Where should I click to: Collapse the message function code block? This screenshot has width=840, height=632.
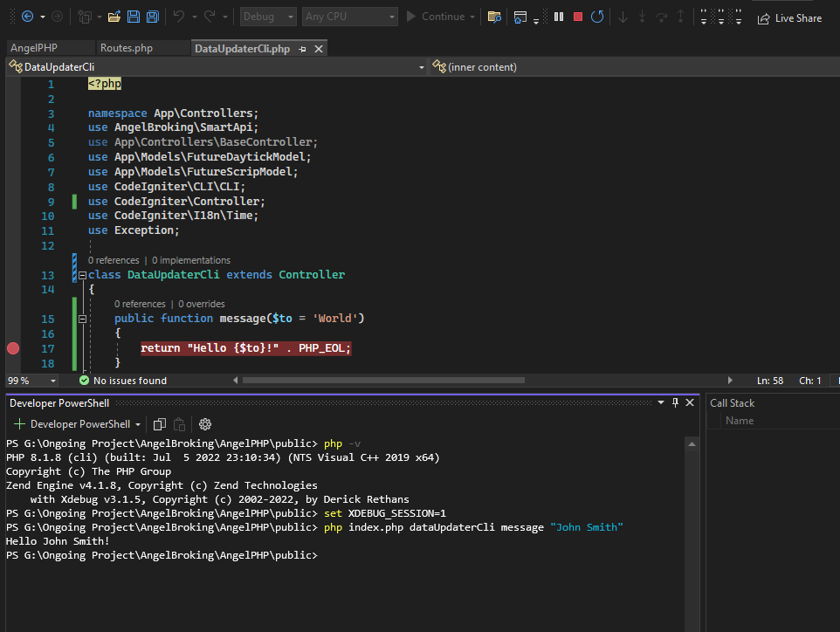[x=83, y=319]
